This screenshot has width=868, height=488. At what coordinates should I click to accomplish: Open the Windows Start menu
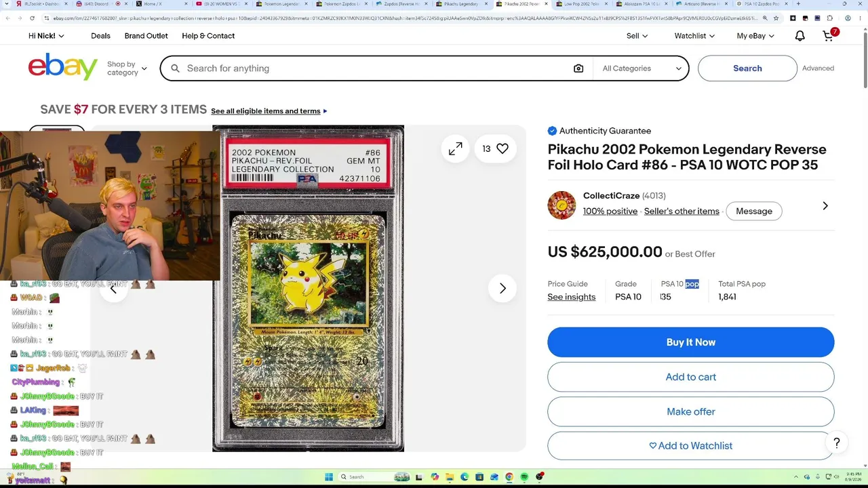pyautogui.click(x=329, y=476)
